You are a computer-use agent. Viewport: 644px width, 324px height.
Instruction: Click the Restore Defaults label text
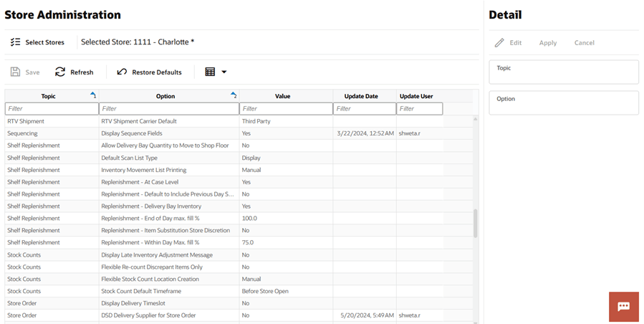157,72
